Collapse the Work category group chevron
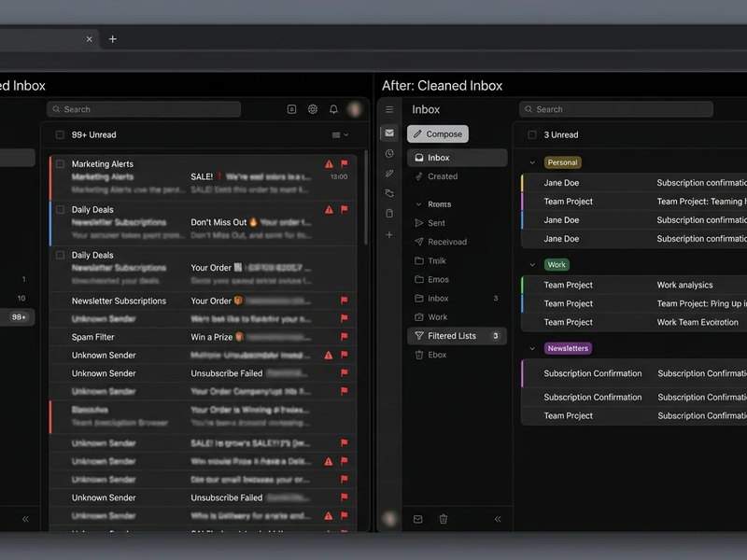Screen dimensions: 747x560 (532, 265)
